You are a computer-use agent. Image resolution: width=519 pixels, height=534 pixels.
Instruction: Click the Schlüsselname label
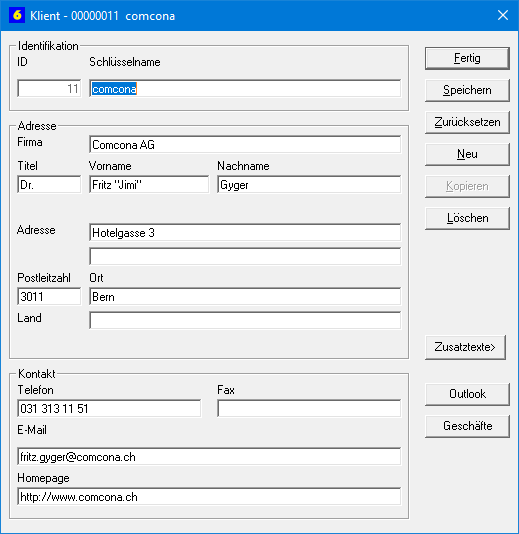click(125, 62)
